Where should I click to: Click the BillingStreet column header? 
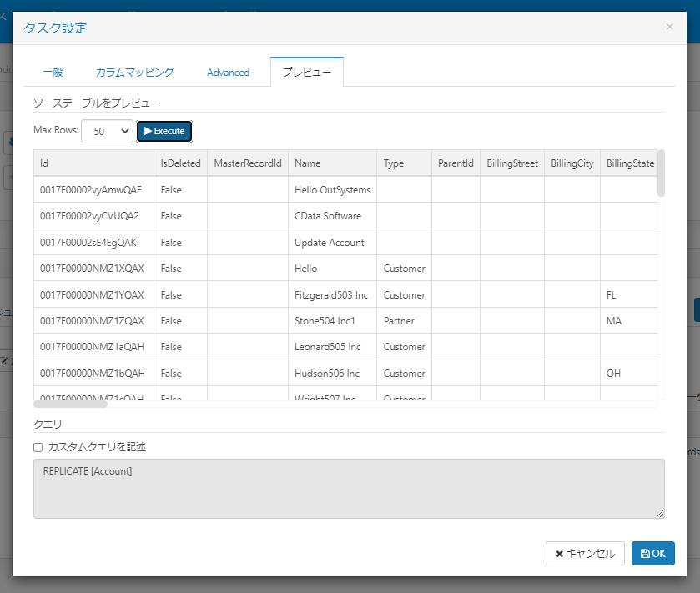(512, 163)
